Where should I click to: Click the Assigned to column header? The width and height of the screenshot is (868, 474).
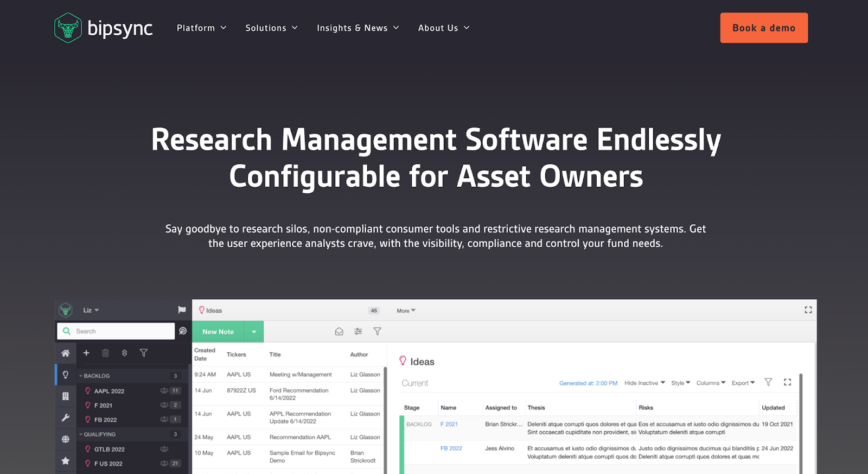click(501, 408)
